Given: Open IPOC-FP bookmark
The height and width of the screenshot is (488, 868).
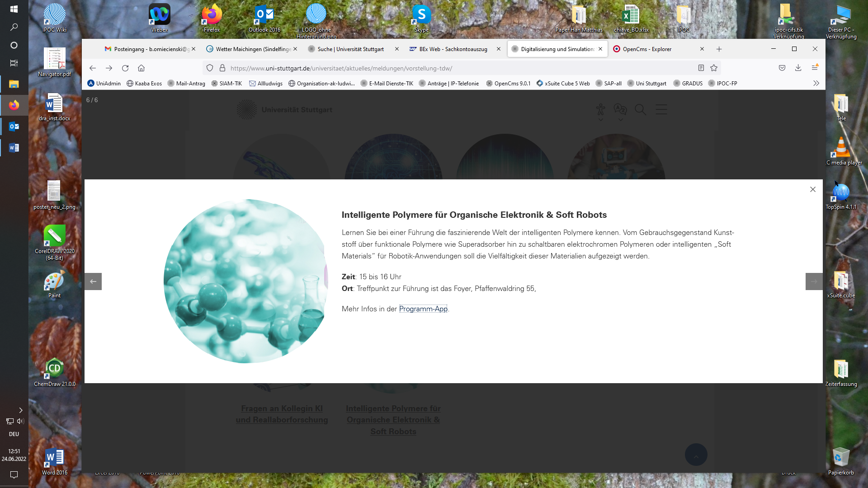Looking at the screenshot, I should pyautogui.click(x=723, y=83).
